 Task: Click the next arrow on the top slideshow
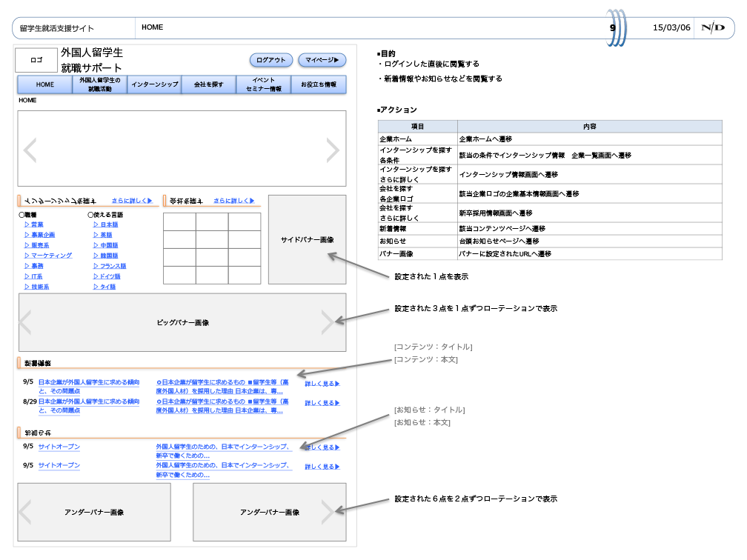[x=333, y=150]
